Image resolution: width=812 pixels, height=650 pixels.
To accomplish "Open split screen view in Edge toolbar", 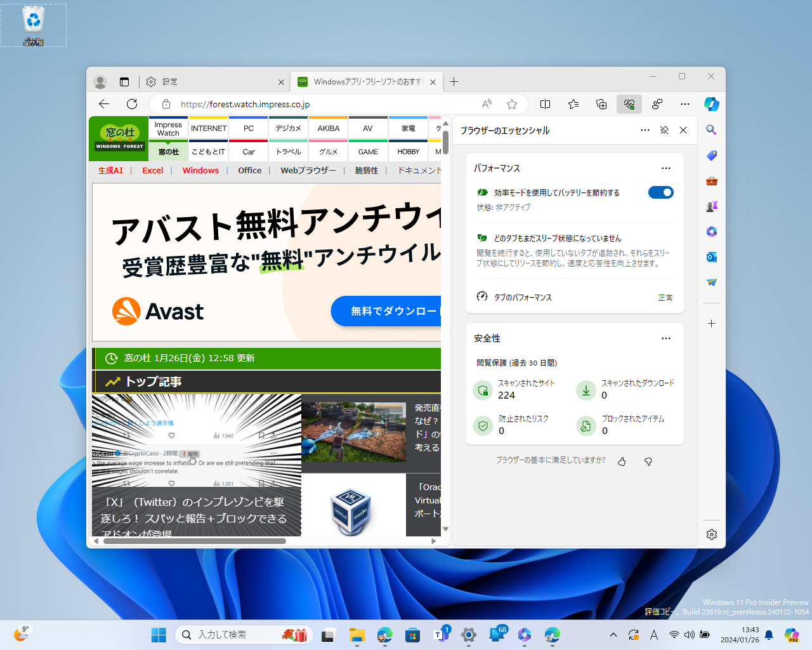I will 545,104.
